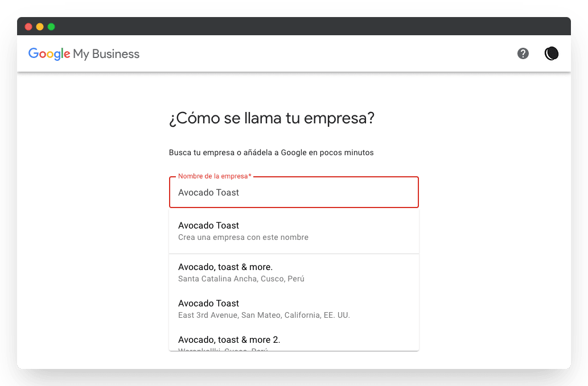Choose 'Avocado, toast & more.' in Cusco

coord(294,272)
